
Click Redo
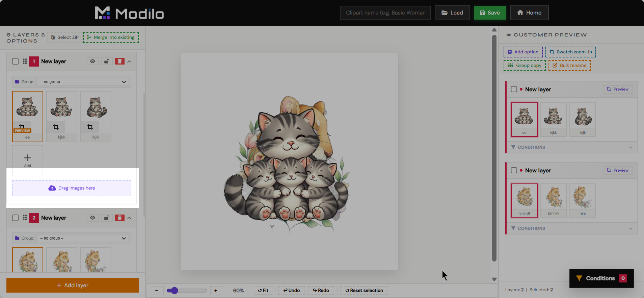click(321, 291)
